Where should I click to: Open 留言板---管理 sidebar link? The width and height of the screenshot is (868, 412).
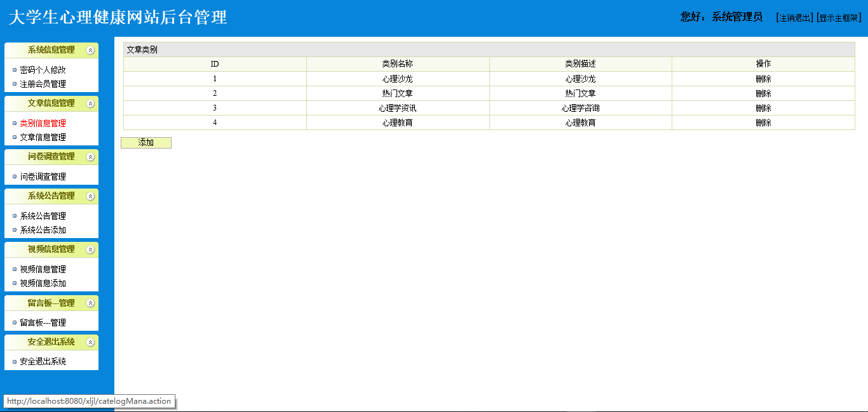(x=43, y=322)
